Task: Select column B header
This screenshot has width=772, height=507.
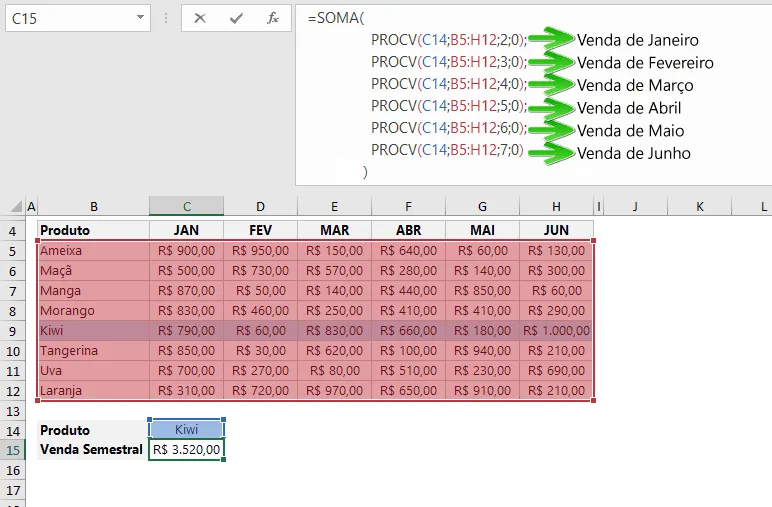Action: [x=93, y=206]
